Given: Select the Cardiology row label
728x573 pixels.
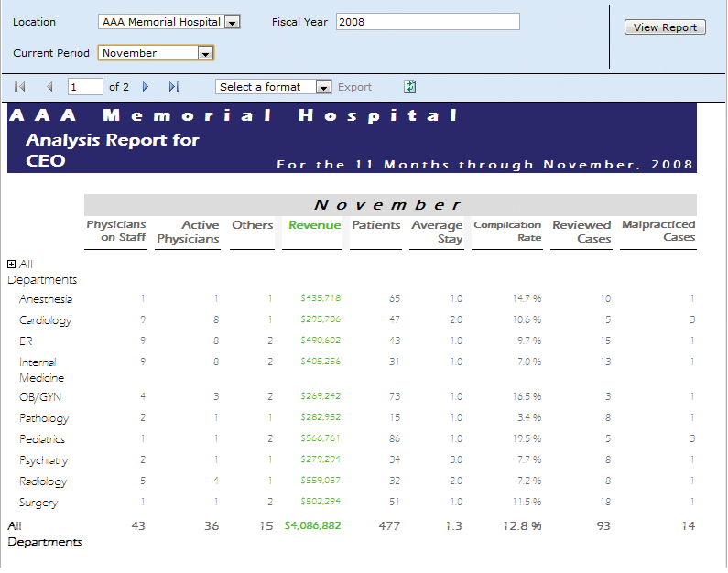Looking at the screenshot, I should tap(45, 320).
